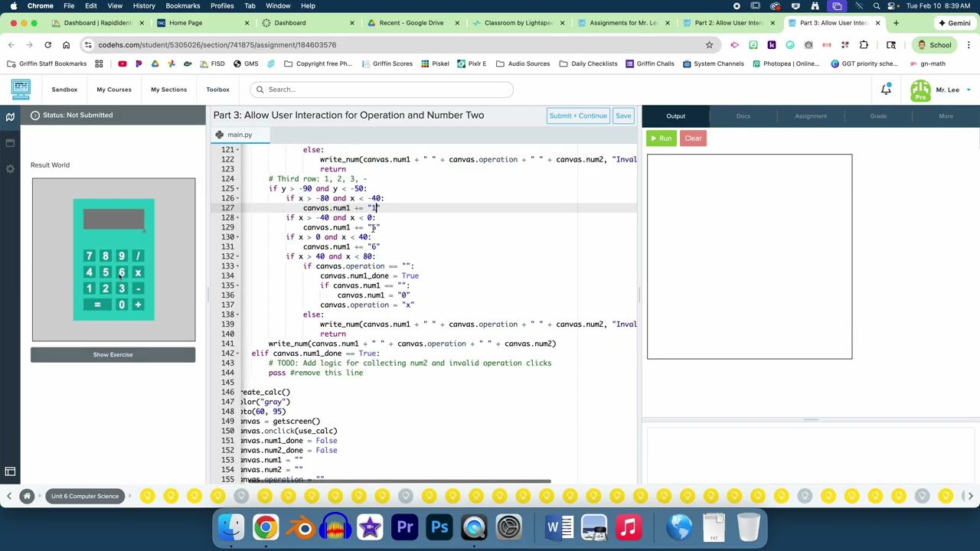Open Microsoft Word from the Dock
980x551 pixels.
(x=559, y=527)
